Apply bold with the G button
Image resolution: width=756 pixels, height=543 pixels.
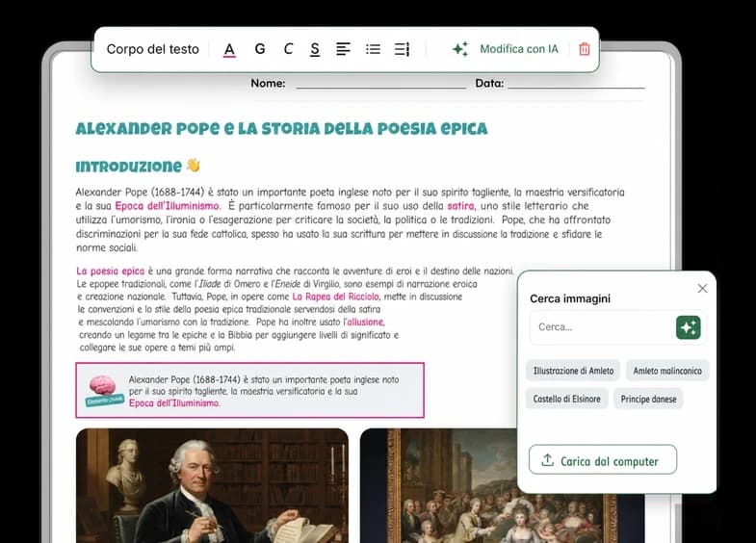[x=260, y=49]
